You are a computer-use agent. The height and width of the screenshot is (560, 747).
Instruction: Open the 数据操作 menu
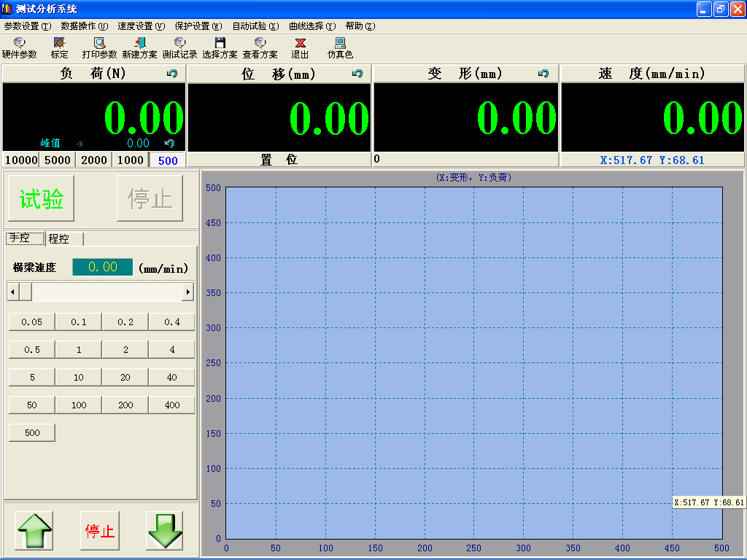pos(85,26)
